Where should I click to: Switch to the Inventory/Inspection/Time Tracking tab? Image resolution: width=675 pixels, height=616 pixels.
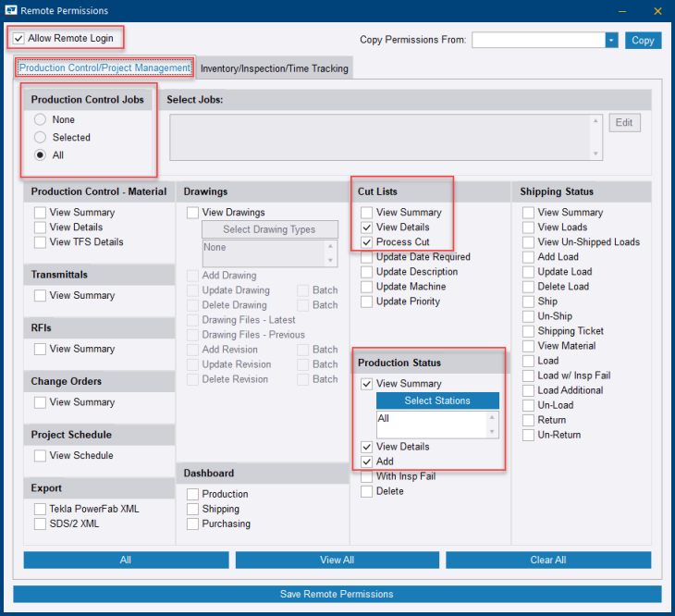tap(274, 68)
